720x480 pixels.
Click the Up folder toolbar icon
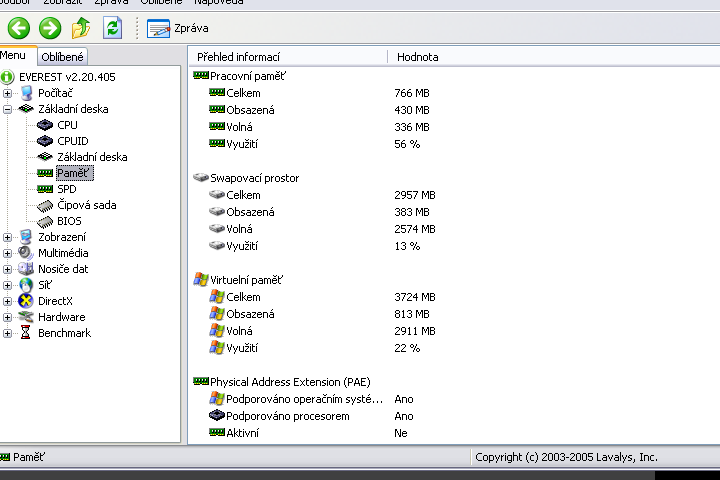[x=82, y=28]
